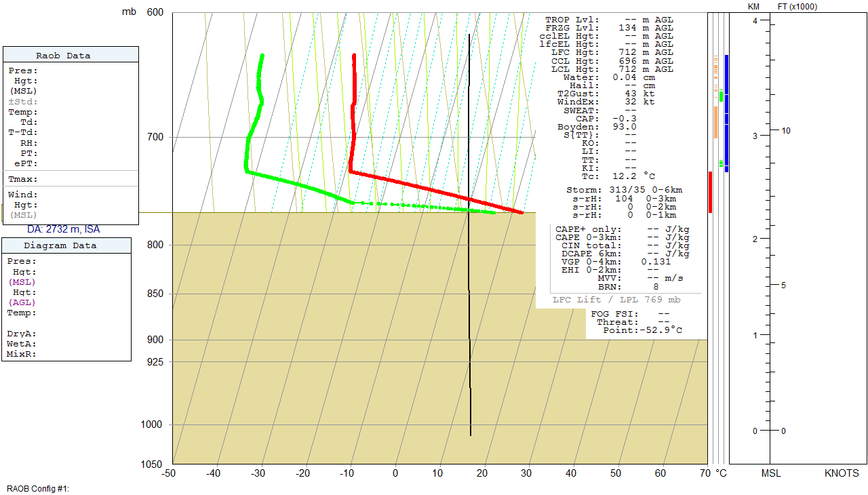
Task: Click the Tmax field in Raob Data
Action: coord(24,179)
